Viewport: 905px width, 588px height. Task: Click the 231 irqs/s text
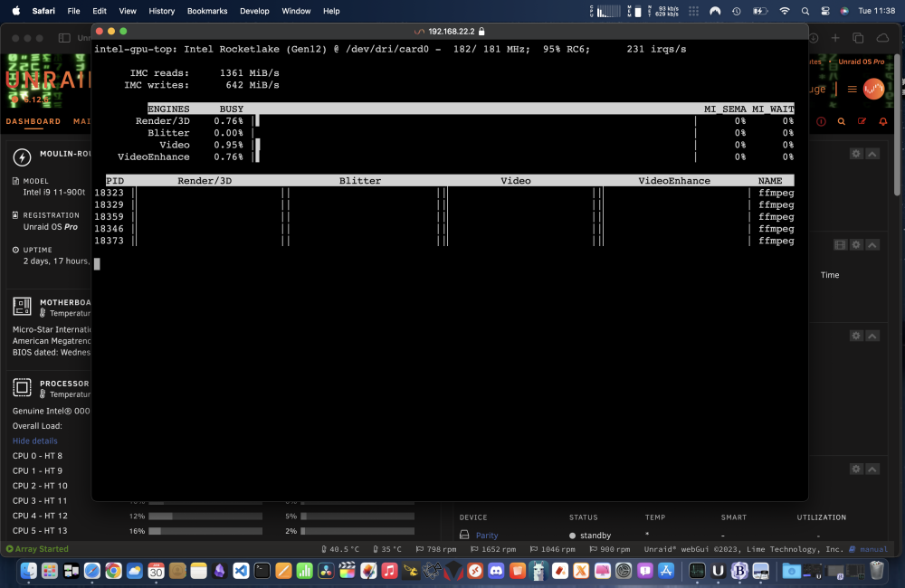(656, 49)
